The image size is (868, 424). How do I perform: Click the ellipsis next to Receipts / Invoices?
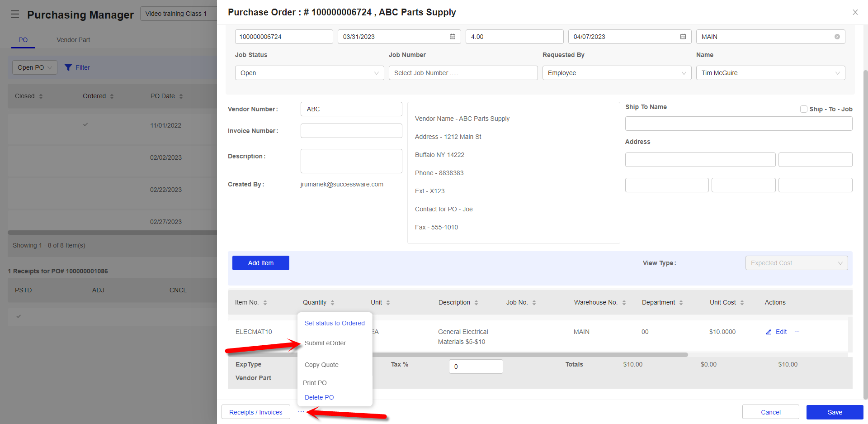302,412
